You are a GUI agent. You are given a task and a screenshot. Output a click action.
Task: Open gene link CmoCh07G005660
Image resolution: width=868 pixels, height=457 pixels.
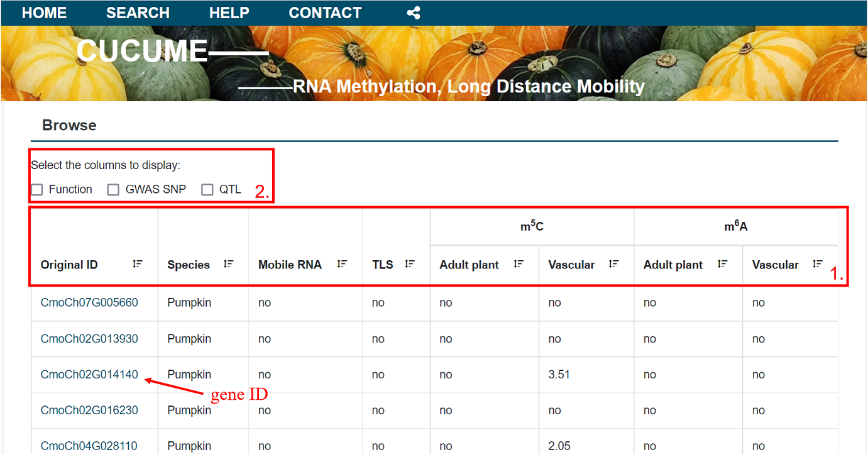click(89, 303)
